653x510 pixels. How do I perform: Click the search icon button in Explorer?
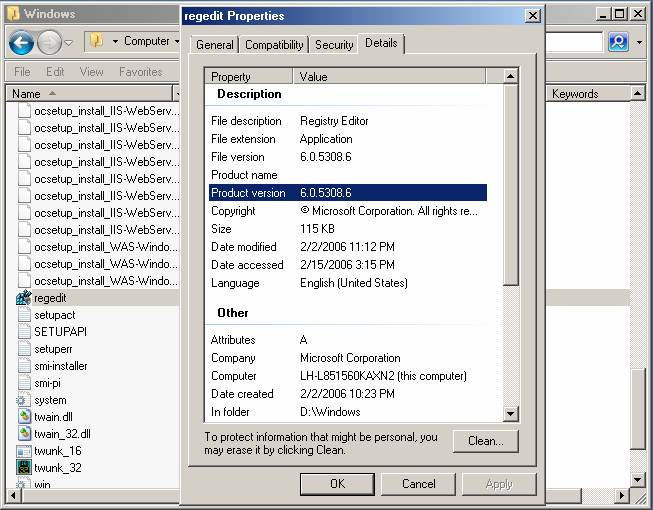618,42
